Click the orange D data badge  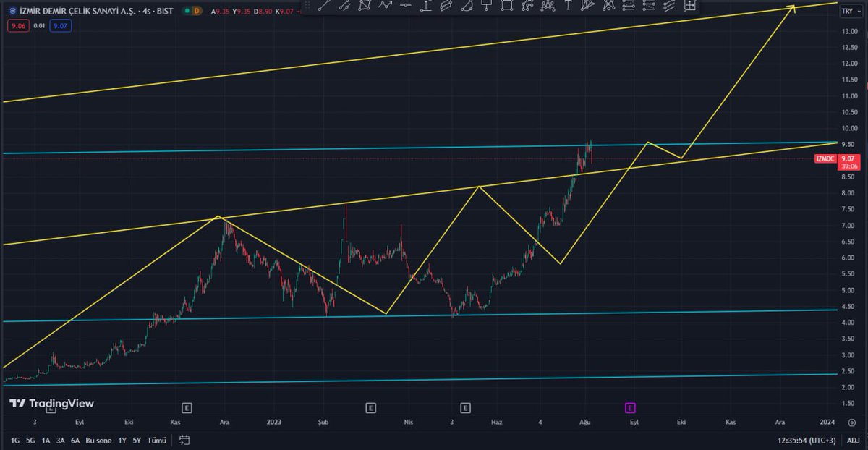[x=197, y=12]
